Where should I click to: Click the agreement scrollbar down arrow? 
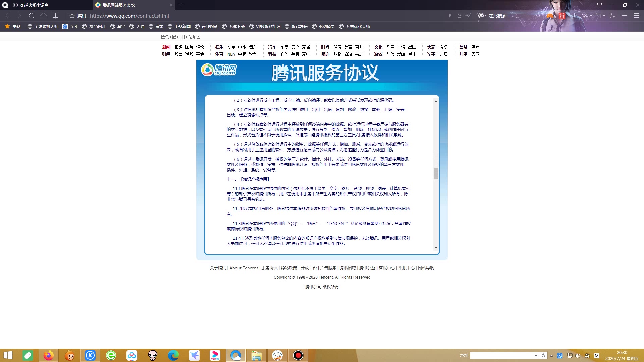pos(436,248)
